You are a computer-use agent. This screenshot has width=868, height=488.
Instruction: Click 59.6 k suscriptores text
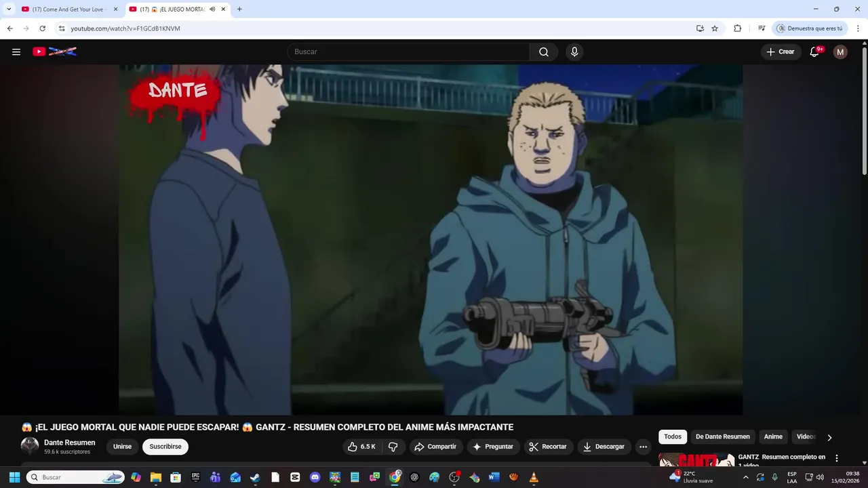(67, 451)
